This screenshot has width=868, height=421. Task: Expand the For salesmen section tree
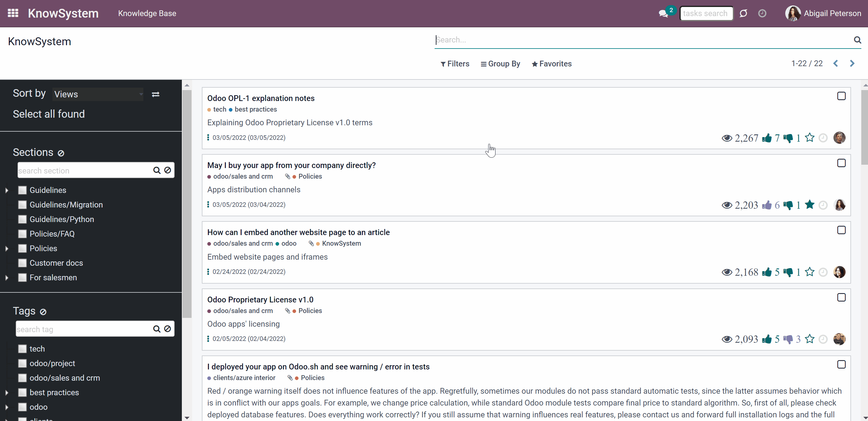click(7, 278)
